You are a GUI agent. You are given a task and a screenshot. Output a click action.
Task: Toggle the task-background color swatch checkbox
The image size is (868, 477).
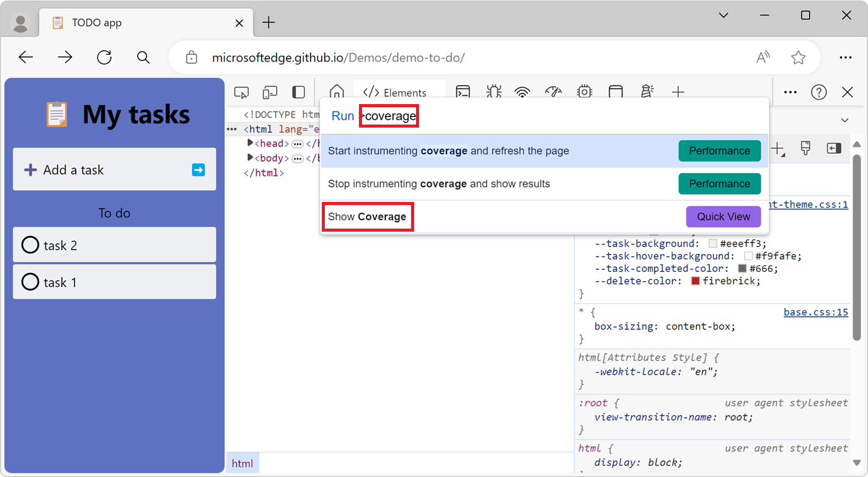[x=712, y=243]
